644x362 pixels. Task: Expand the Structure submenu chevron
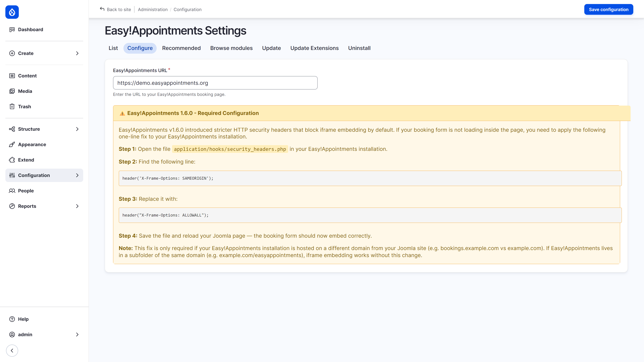(77, 129)
